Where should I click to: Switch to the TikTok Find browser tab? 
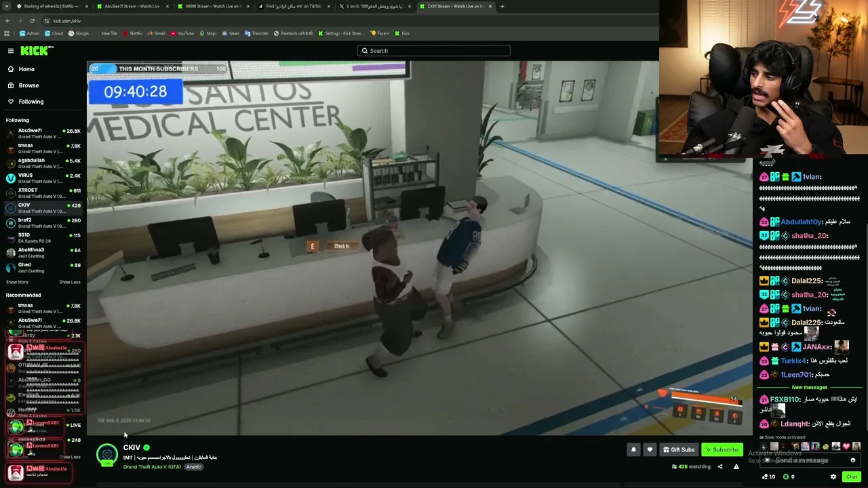pos(294,6)
